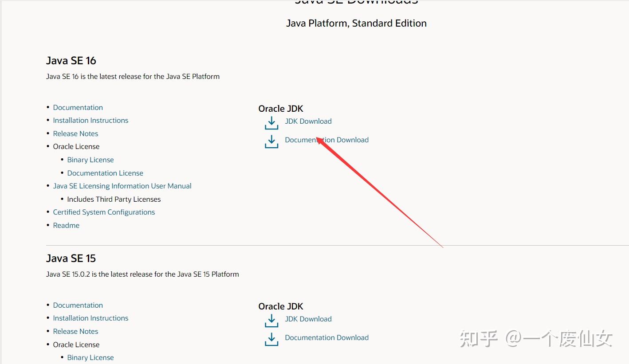629x364 pixels.
Task: View Release Notes for Java SE 15
Action: click(x=75, y=331)
